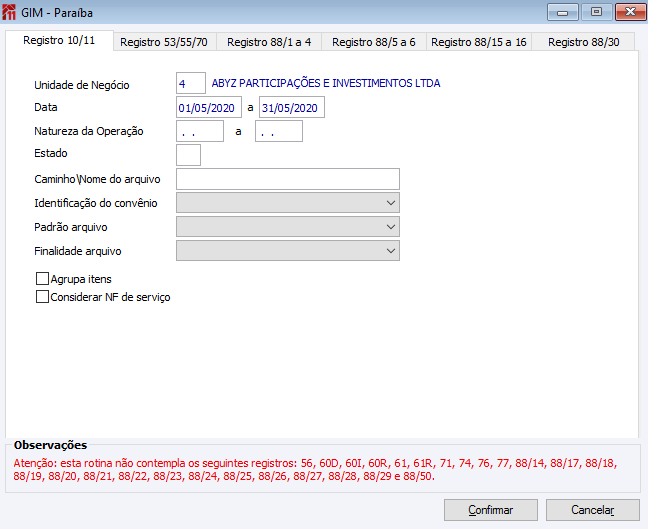Viewport: 648px width, 529px height.
Task: Click the Cancelar button
Action: point(593,510)
